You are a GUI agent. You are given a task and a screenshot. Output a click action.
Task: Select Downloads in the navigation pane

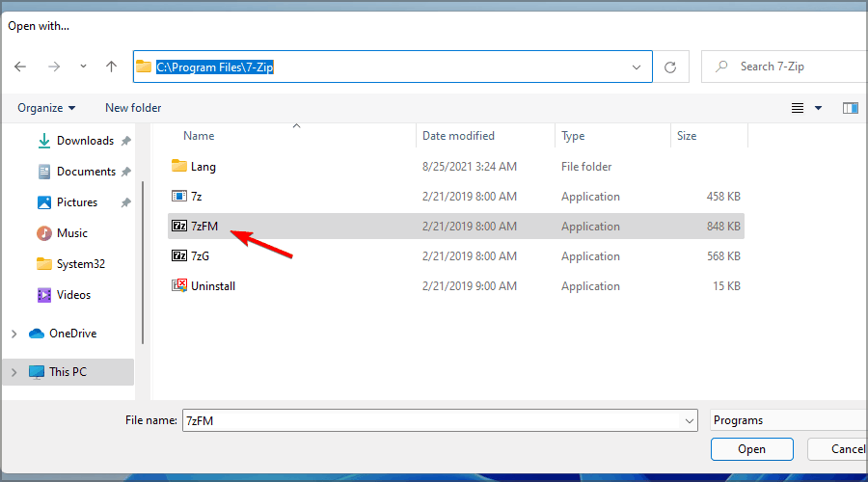click(85, 141)
